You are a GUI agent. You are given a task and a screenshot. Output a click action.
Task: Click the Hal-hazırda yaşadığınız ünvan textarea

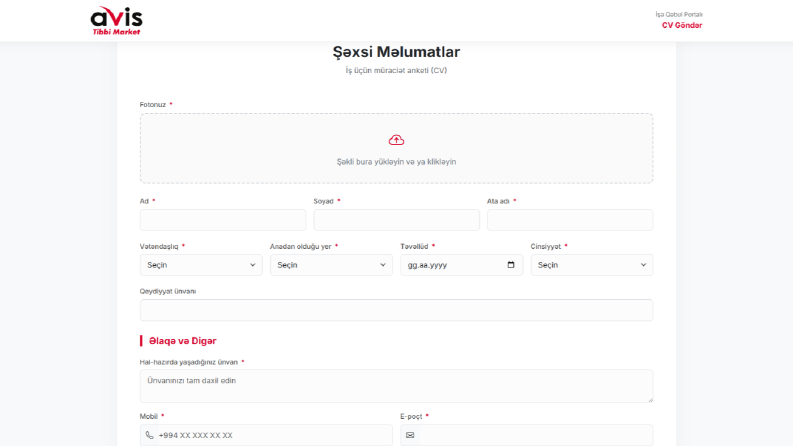coord(396,386)
